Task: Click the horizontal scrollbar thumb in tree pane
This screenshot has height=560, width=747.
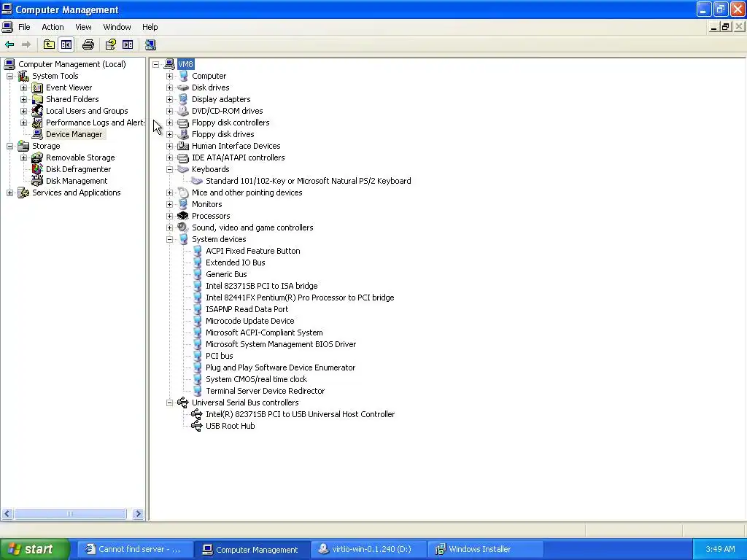Action: coord(70,514)
